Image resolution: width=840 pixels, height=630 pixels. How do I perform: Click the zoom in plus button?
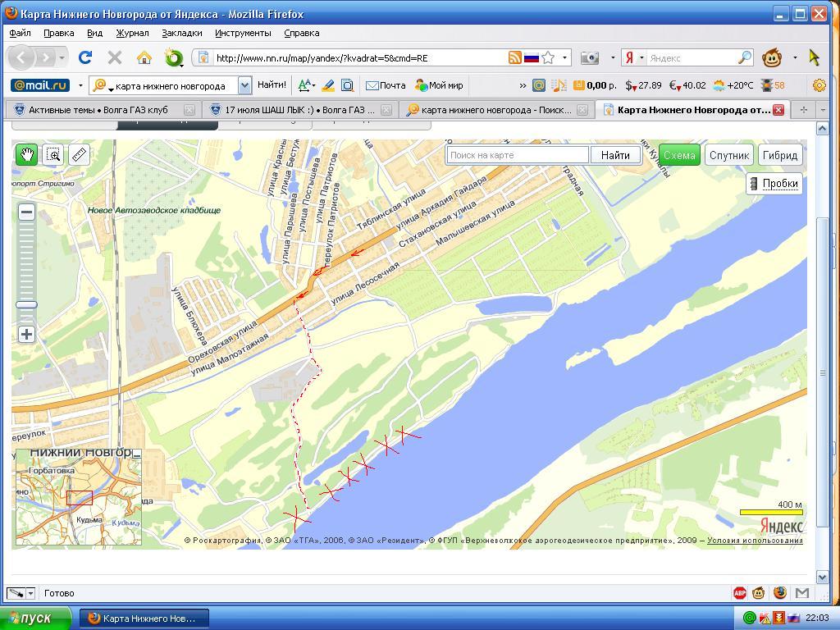click(26, 334)
